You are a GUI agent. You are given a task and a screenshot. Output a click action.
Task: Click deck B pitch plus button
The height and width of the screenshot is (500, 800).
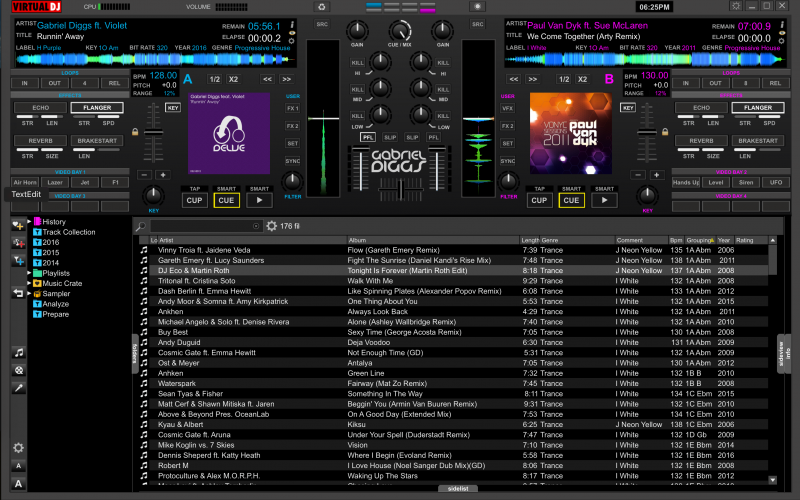click(657, 175)
